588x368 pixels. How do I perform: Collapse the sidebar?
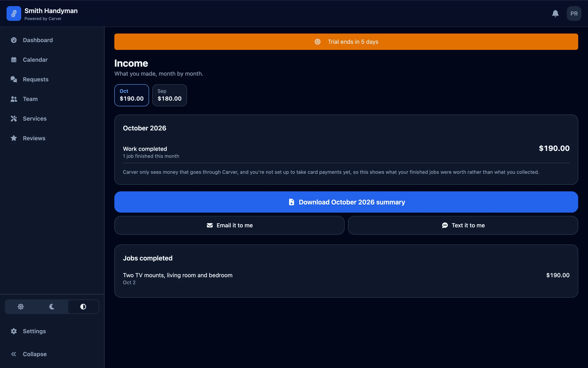click(x=52, y=354)
